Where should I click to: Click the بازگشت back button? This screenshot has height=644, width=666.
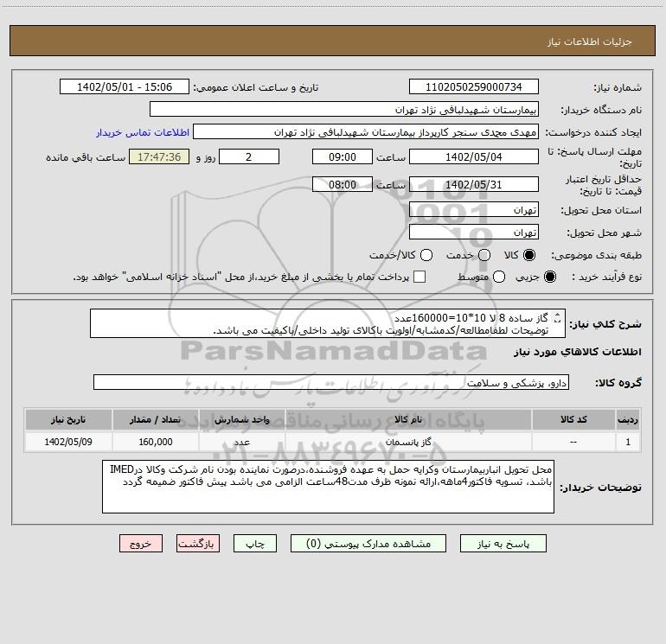click(198, 544)
